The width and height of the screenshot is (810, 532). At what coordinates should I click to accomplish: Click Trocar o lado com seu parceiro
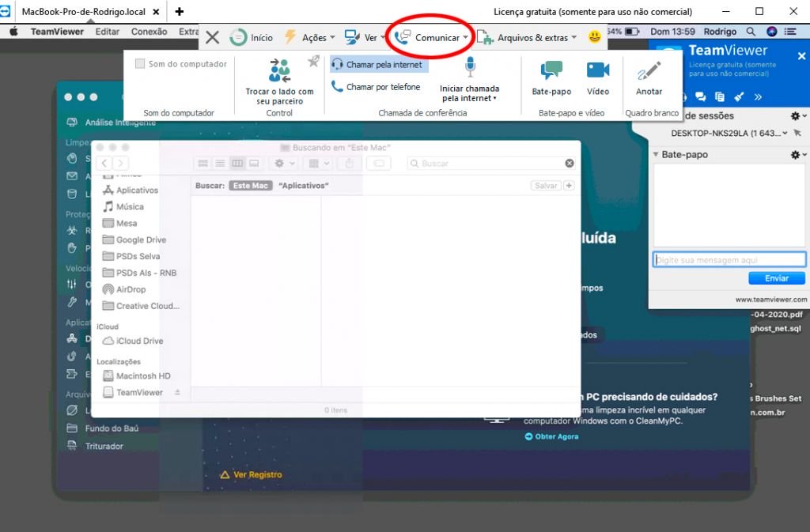point(279,82)
